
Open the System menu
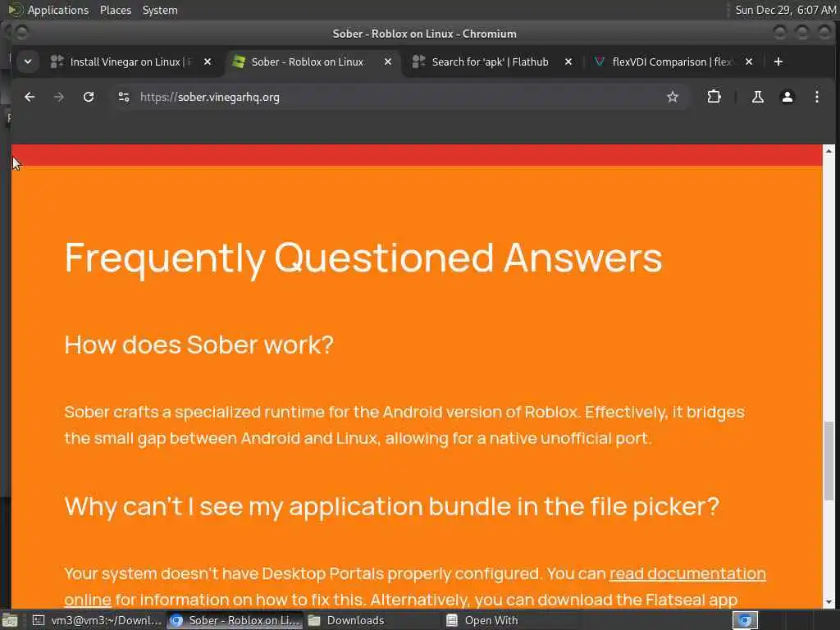[x=160, y=10]
